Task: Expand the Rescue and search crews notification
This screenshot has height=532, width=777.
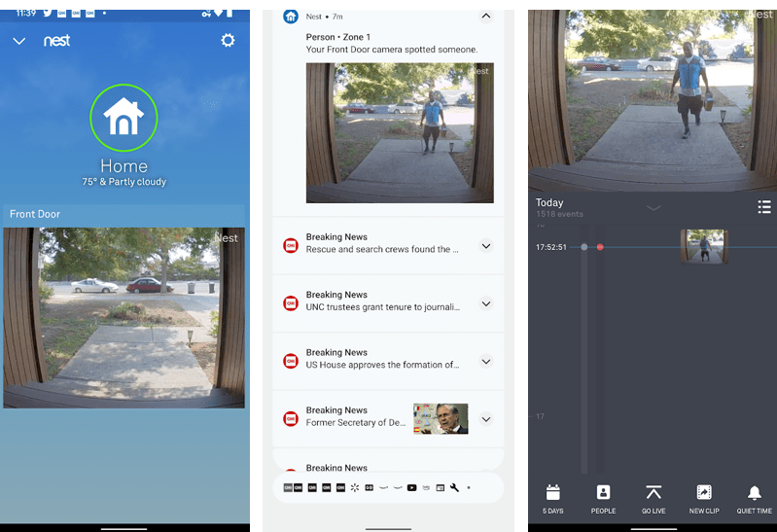Action: 486,246
